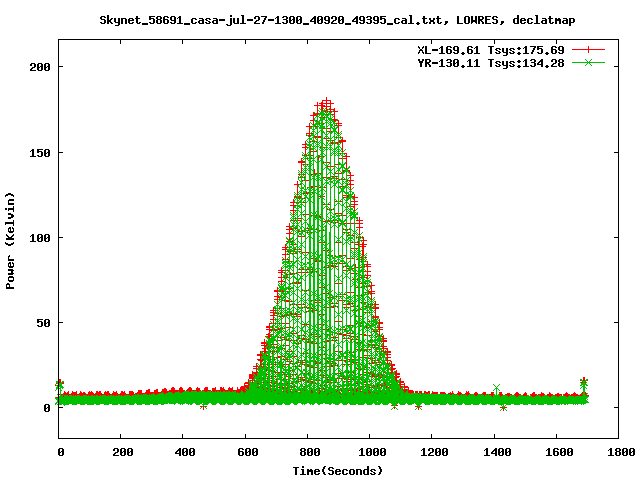
Task: Click the y-axis tick label 200
Action: point(40,67)
